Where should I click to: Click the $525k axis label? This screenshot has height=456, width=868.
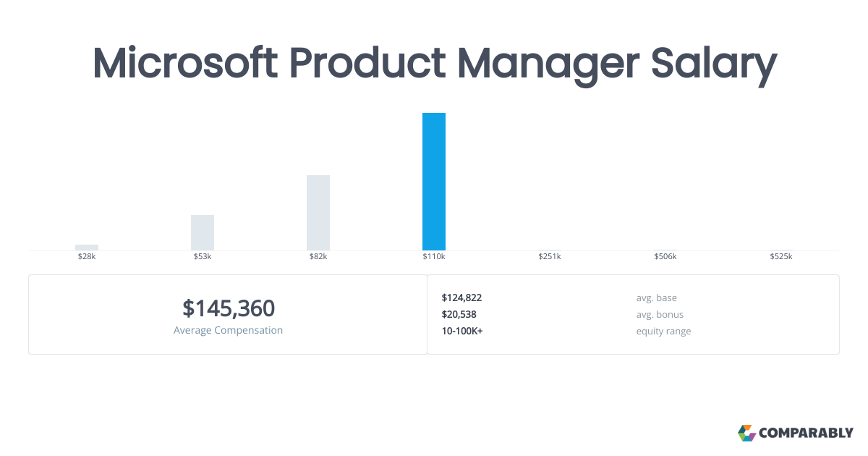click(781, 257)
